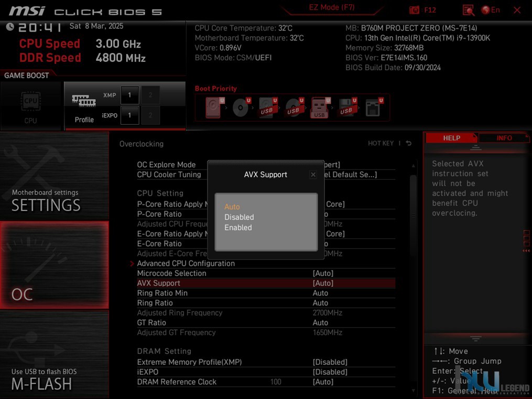Choose Auto in the AVX Support popup
Image resolution: width=532 pixels, height=399 pixels.
pos(232,207)
